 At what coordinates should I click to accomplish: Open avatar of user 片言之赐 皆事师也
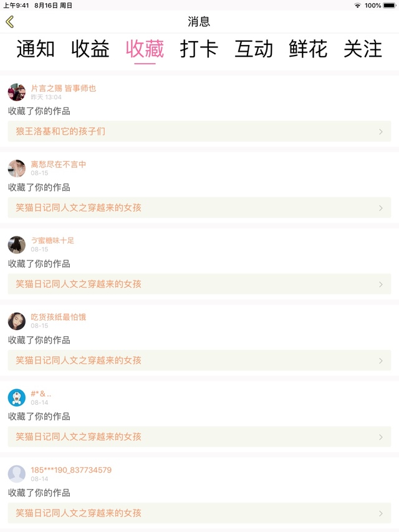click(x=17, y=92)
